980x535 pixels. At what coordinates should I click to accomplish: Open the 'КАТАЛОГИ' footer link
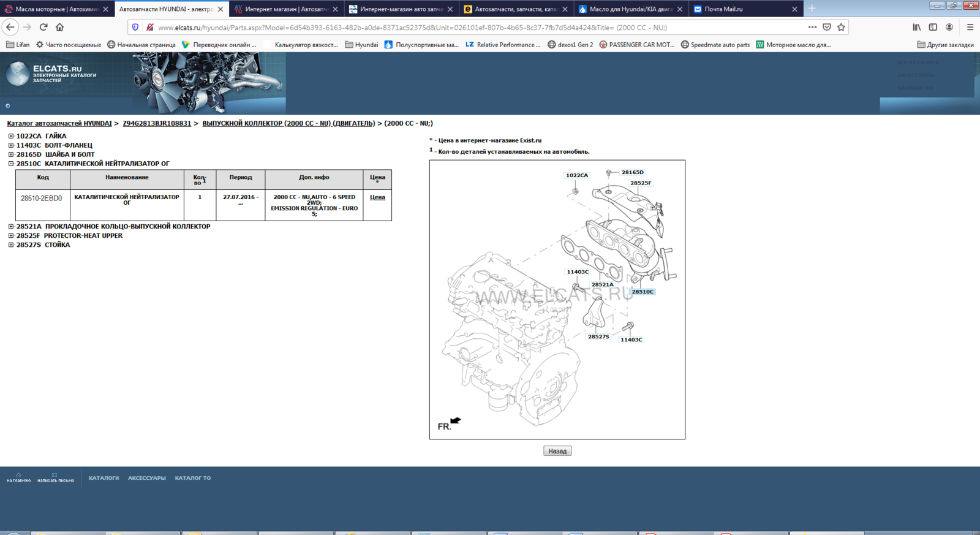pos(104,478)
